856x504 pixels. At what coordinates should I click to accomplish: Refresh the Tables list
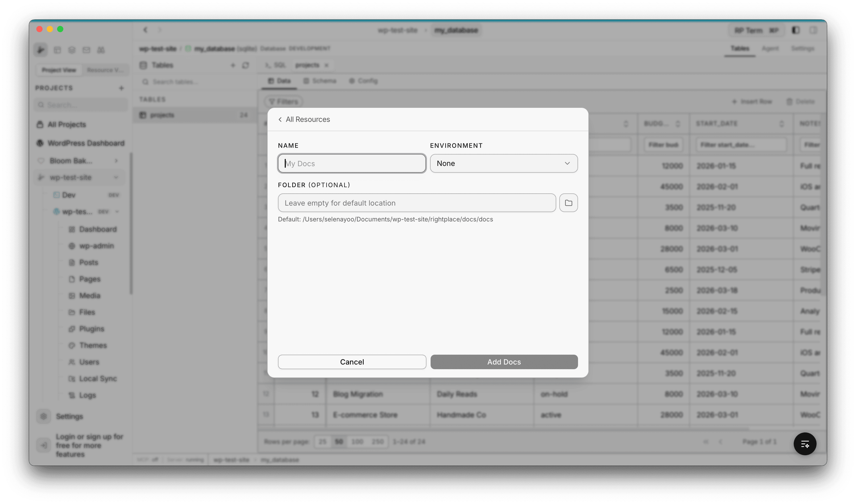point(246,65)
